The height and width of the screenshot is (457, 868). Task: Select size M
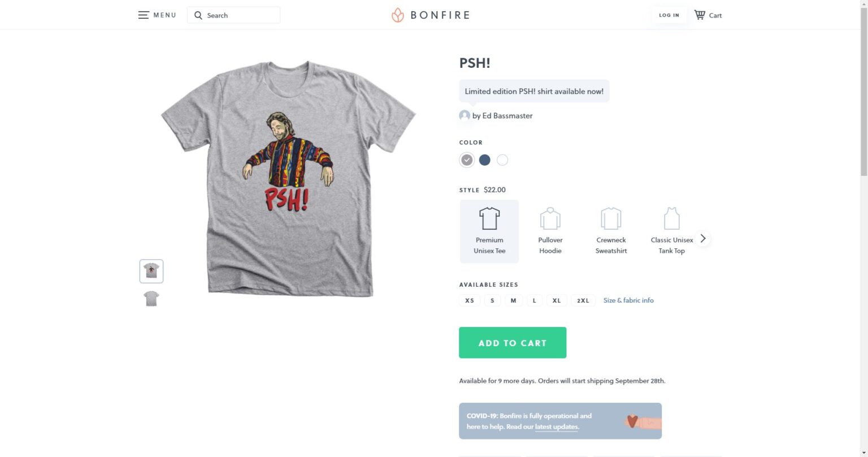point(513,300)
